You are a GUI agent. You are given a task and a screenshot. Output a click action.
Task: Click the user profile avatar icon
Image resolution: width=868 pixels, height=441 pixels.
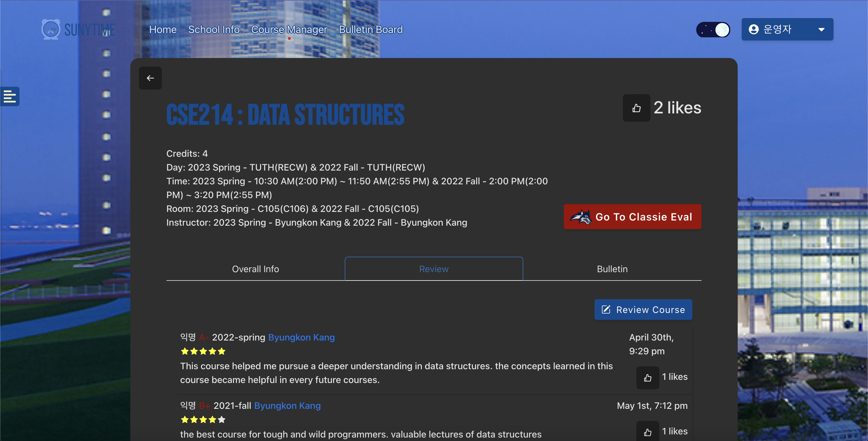pyautogui.click(x=753, y=29)
